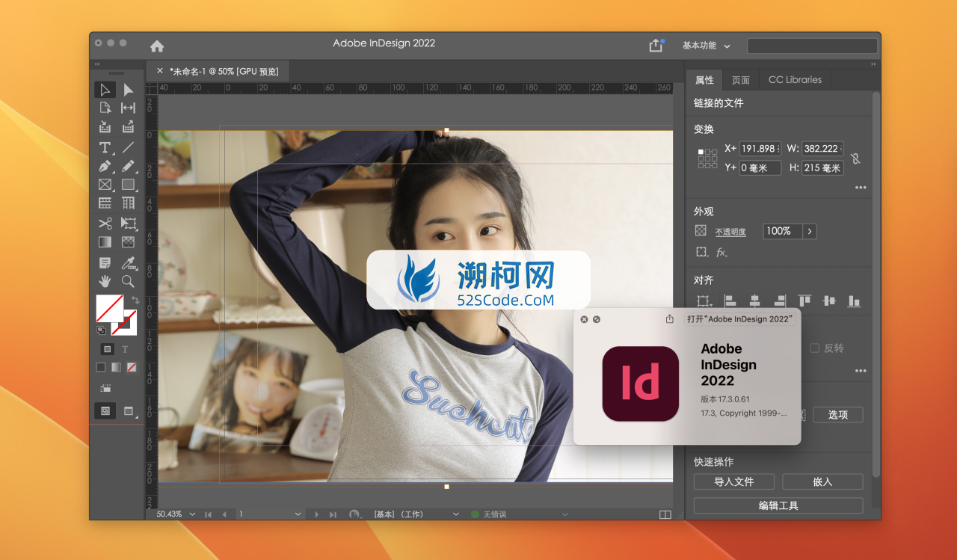Select the Type tool
Viewport: 957px width, 560px height.
[105, 147]
